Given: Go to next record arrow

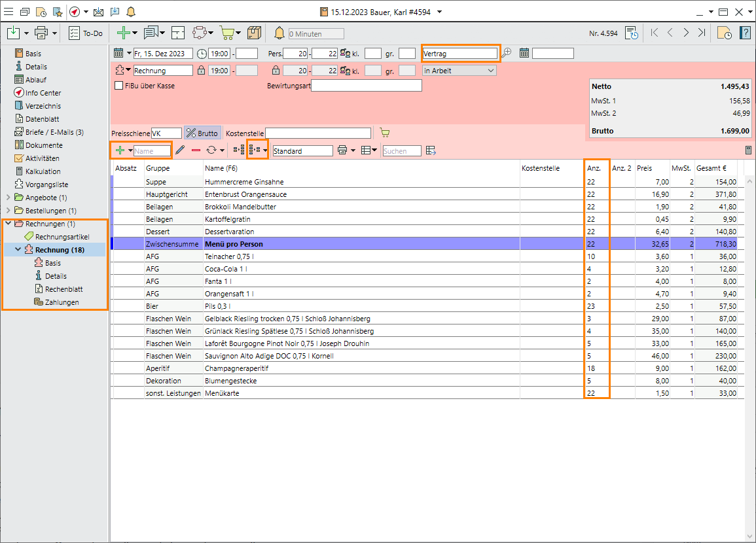Looking at the screenshot, I should coord(685,33).
